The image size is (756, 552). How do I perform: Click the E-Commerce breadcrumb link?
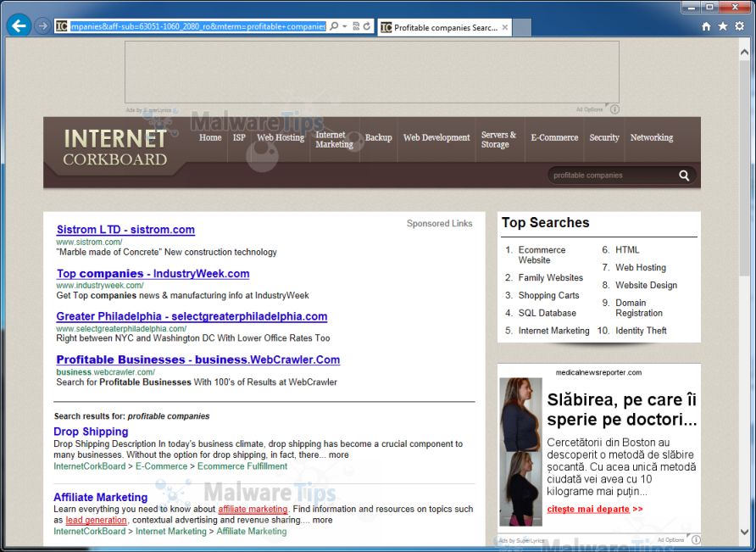(161, 466)
